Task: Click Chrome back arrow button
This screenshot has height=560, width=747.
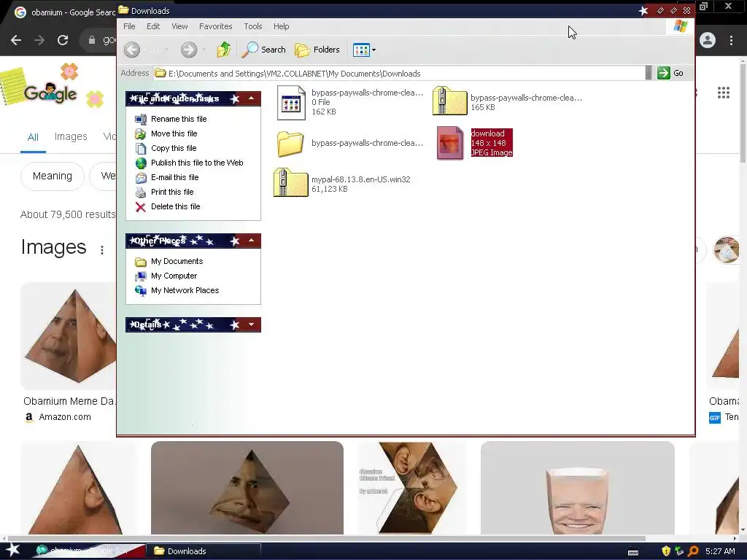Action: [x=16, y=40]
